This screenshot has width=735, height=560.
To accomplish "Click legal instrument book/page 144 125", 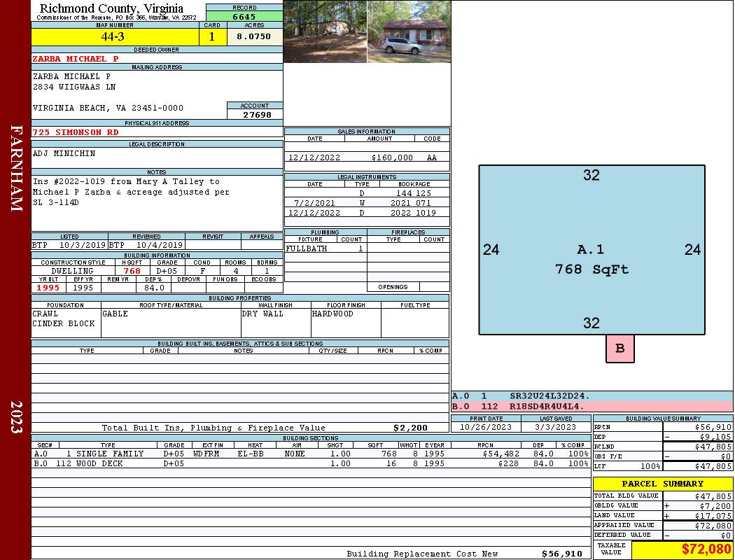I will (x=414, y=193).
